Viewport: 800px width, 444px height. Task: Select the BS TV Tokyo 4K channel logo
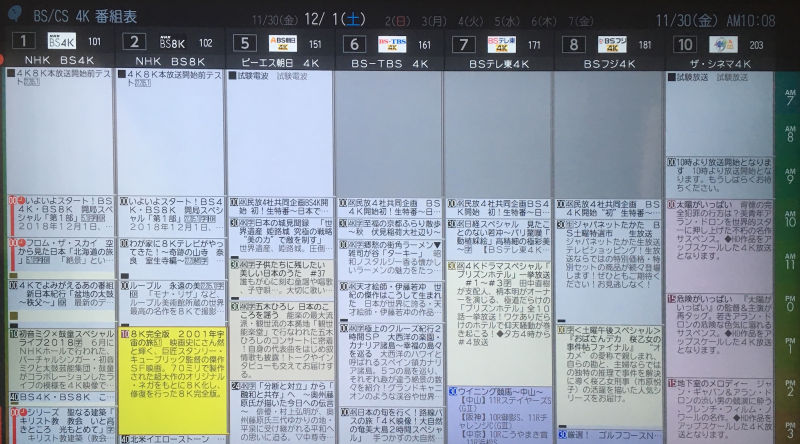pyautogui.click(x=502, y=44)
